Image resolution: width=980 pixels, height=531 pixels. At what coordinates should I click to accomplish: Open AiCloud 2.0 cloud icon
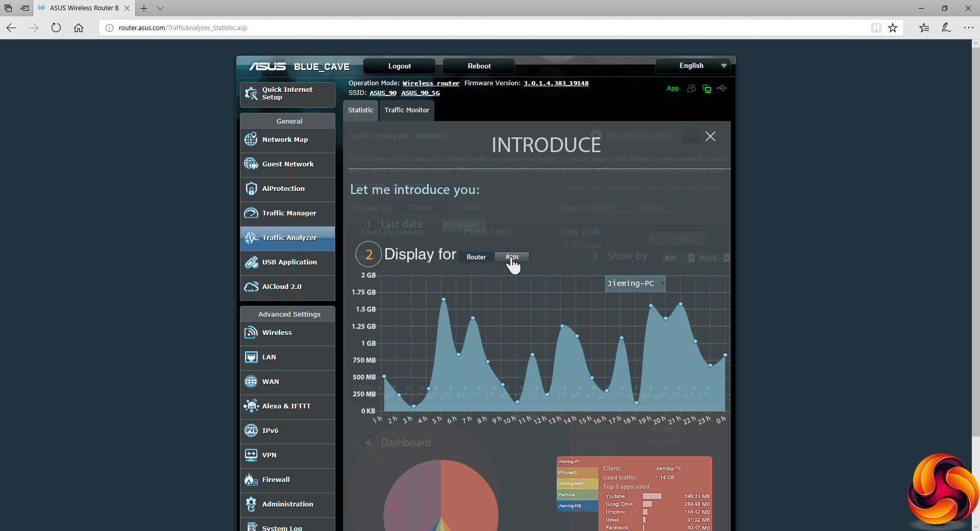(251, 286)
